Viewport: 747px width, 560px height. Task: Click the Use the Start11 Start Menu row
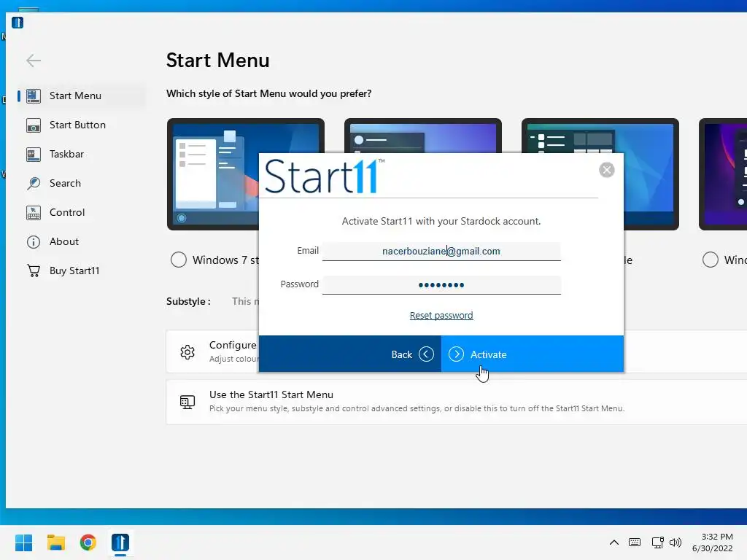(457, 402)
